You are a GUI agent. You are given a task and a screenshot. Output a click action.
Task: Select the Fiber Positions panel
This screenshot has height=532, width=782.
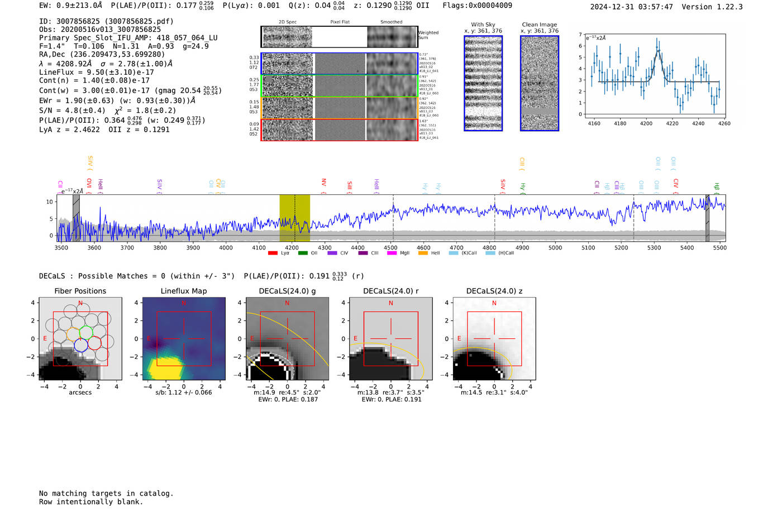pyautogui.click(x=80, y=339)
